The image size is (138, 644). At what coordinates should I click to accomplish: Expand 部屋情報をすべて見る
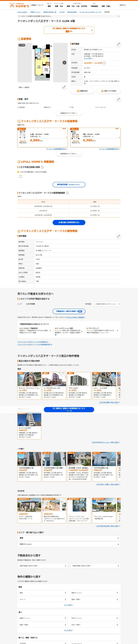(x=69, y=154)
